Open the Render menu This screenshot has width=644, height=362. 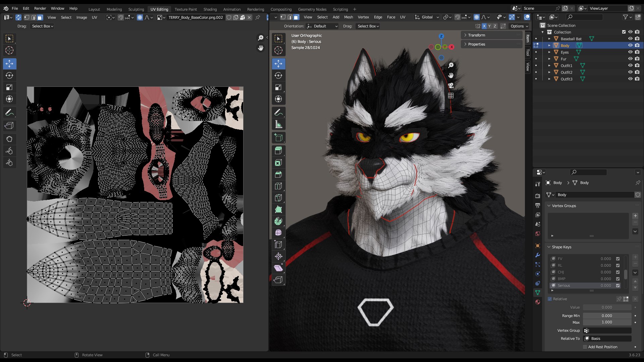pyautogui.click(x=40, y=8)
